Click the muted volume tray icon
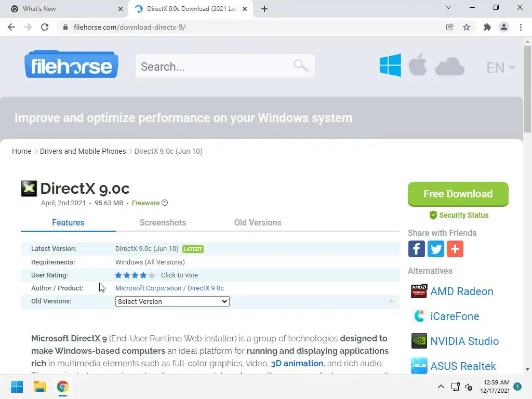532x399 pixels. click(469, 387)
